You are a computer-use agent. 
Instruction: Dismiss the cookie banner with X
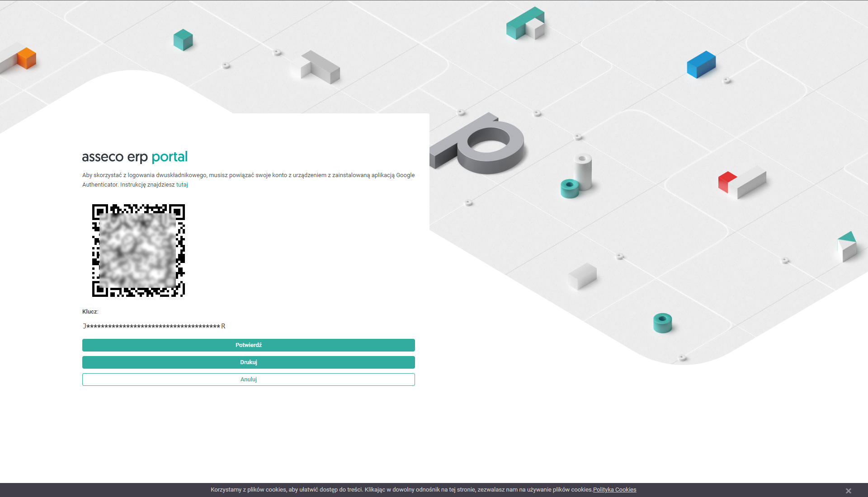click(x=848, y=491)
